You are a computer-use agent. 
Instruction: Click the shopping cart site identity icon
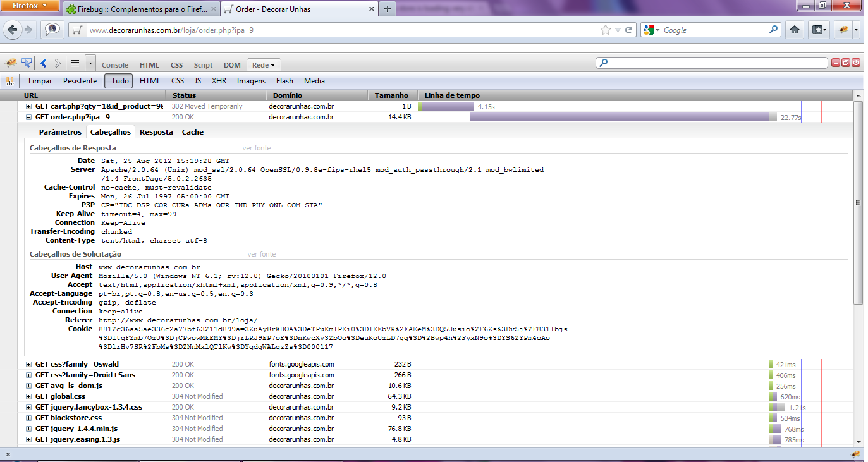pos(77,30)
